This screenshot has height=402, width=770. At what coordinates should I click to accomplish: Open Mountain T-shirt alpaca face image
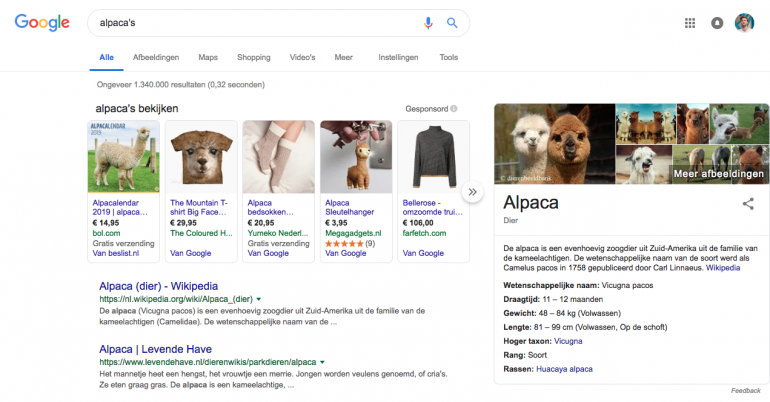(x=201, y=157)
